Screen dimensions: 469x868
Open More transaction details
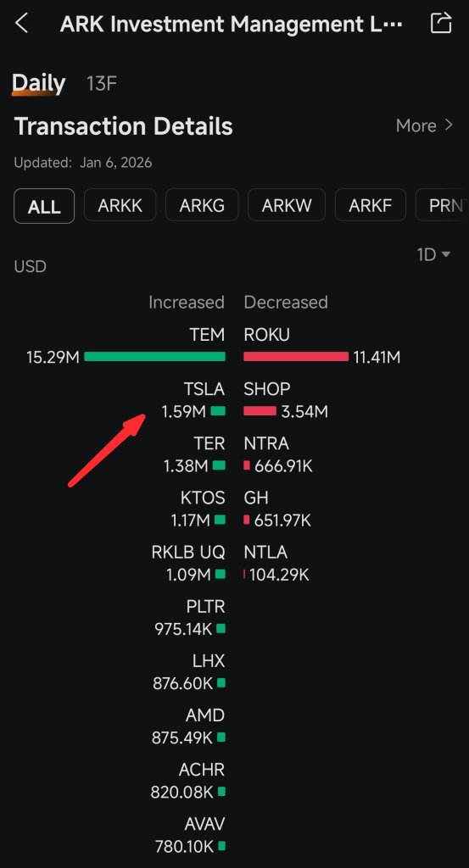click(x=424, y=125)
